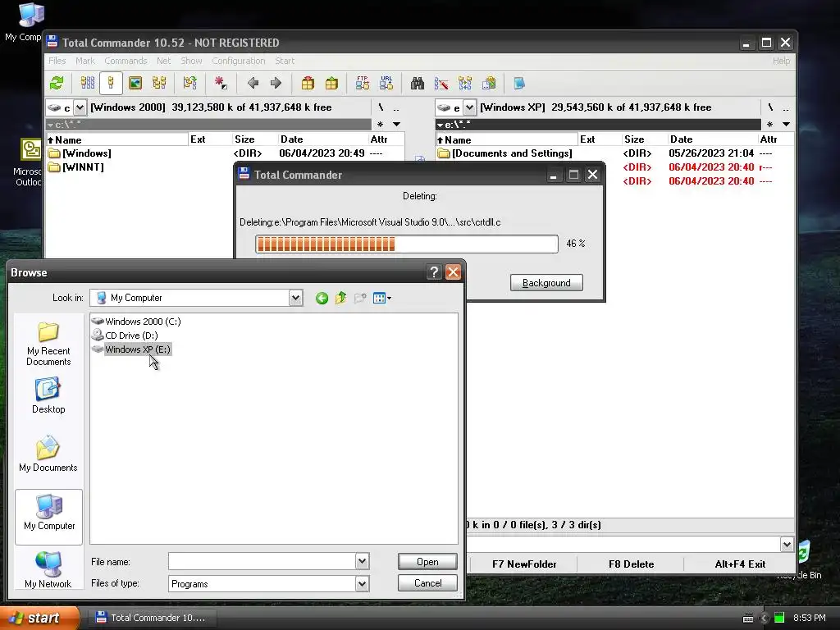Click the Synchronize directories icon
The width and height of the screenshot is (840, 630).
[465, 83]
